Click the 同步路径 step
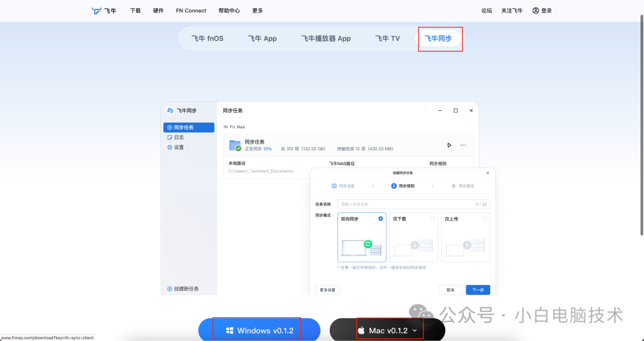Screen dimensions: 644x341 tap(463, 186)
